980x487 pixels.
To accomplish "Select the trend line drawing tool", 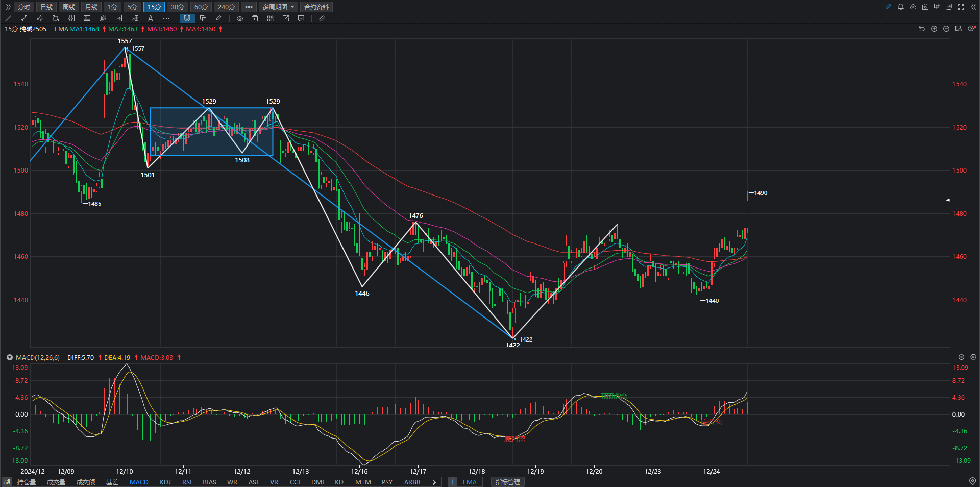I will [8, 18].
